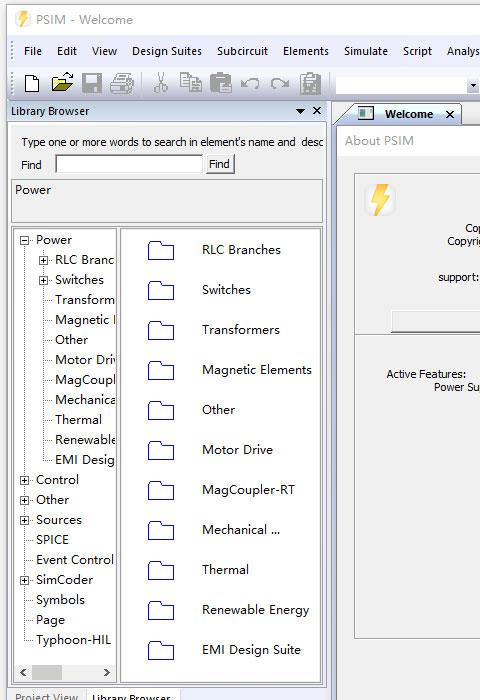This screenshot has height=700, width=480.
Task: Click the Open file toolbar icon
Action: tap(62, 82)
